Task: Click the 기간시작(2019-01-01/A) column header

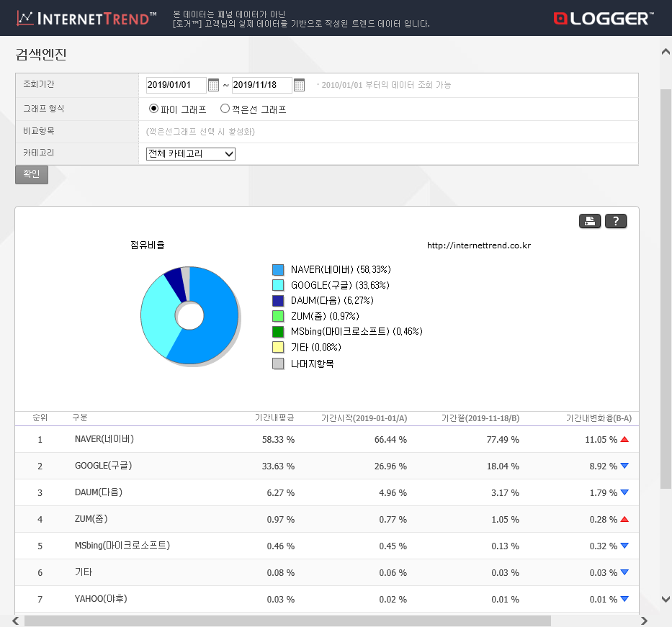Action: click(364, 418)
